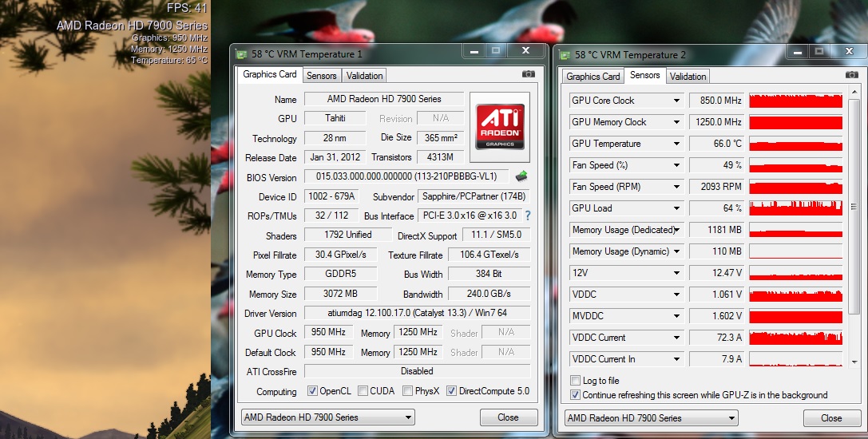Click the VDDC Current red graph
Screen dimensions: 868x439
[x=795, y=338]
